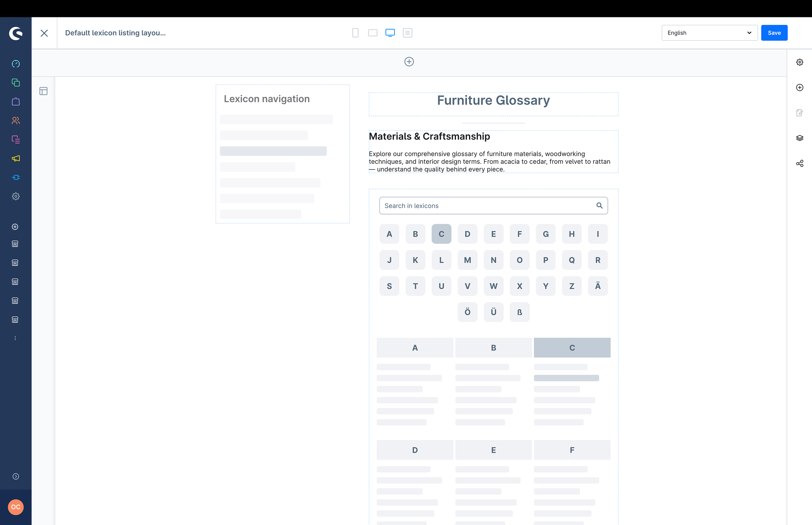The height and width of the screenshot is (525, 812).
Task: Open the layout assignment share icon
Action: point(800,163)
